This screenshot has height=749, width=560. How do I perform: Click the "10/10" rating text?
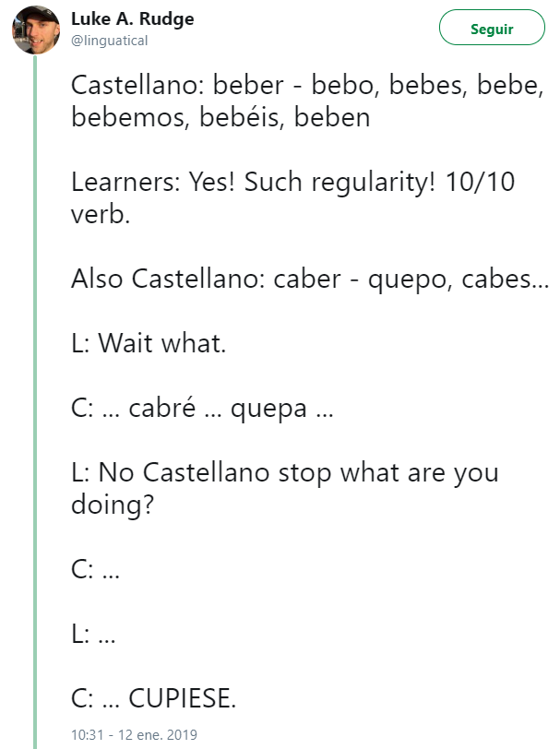(x=480, y=182)
